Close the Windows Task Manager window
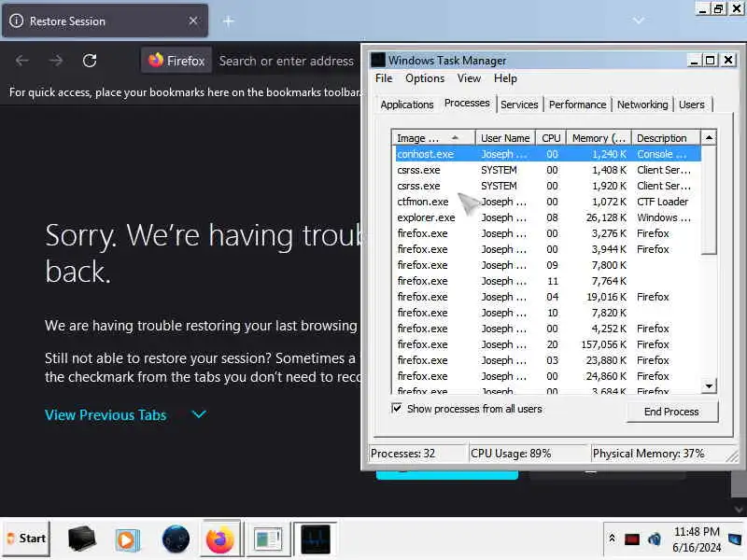 pos(728,60)
